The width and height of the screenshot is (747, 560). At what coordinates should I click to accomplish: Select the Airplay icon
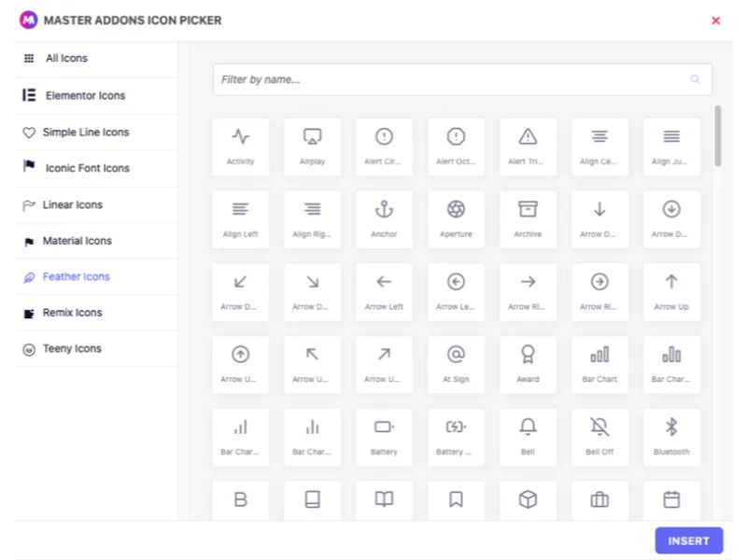(313, 147)
